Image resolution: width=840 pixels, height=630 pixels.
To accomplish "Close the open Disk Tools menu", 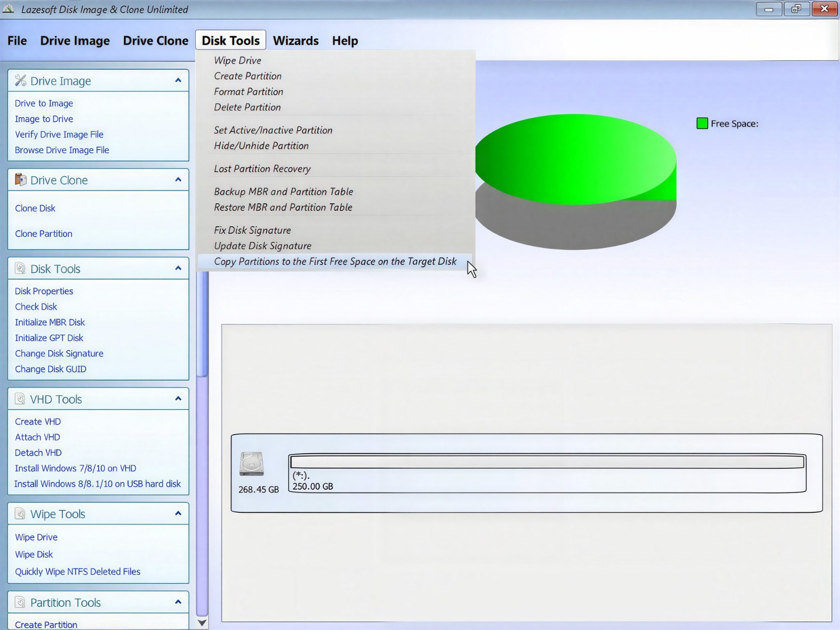I will tap(230, 40).
